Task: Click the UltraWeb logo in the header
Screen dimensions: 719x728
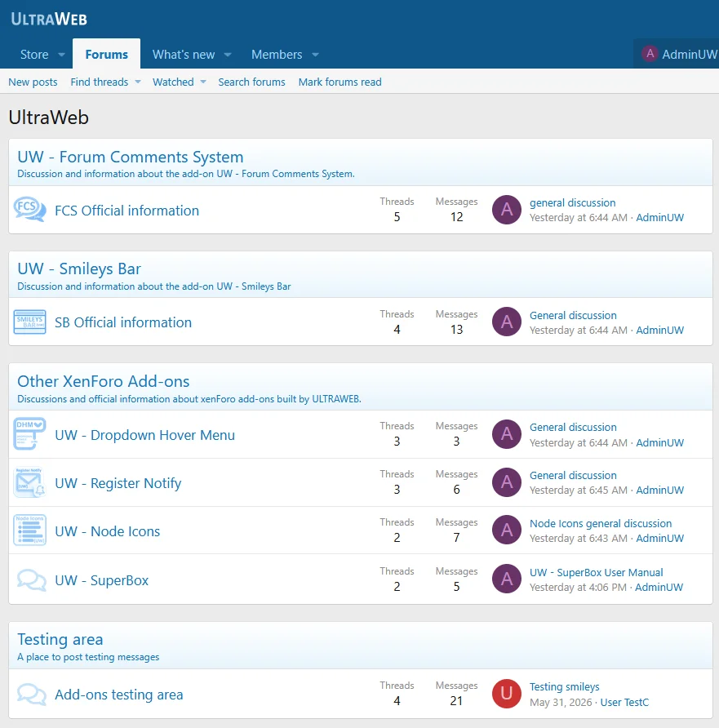Action: (x=49, y=19)
